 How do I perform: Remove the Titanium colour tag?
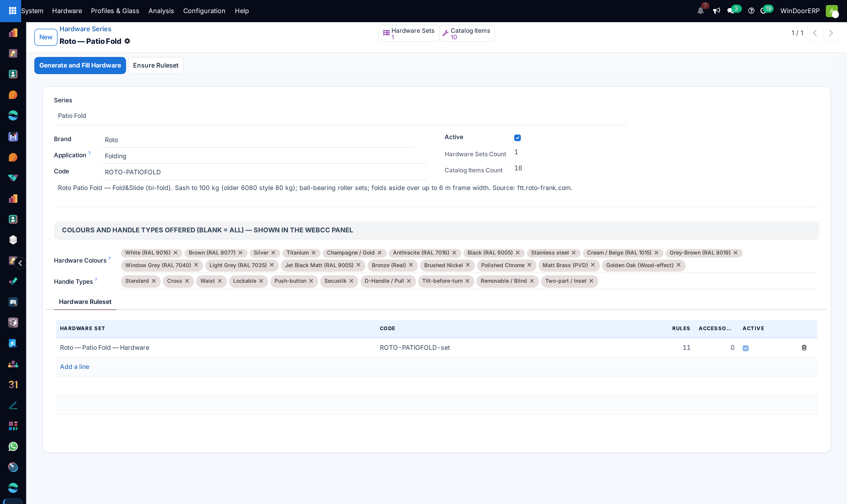pos(314,253)
